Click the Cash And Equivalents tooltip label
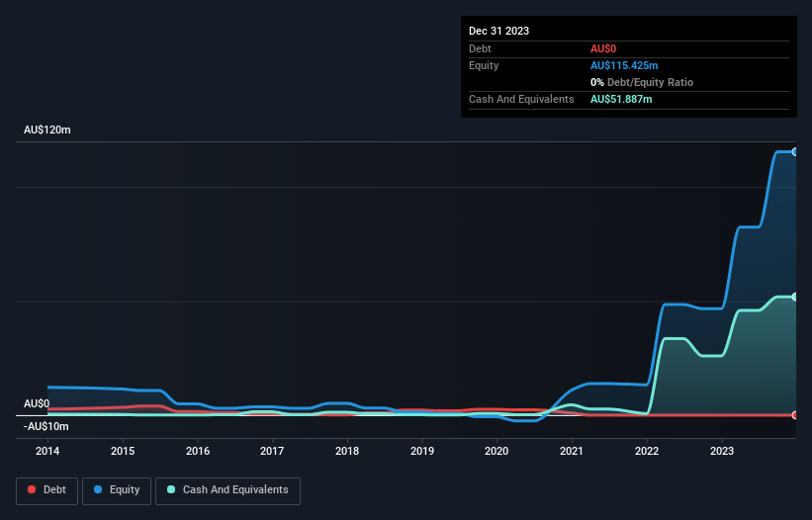The width and height of the screenshot is (812, 520). pos(521,99)
